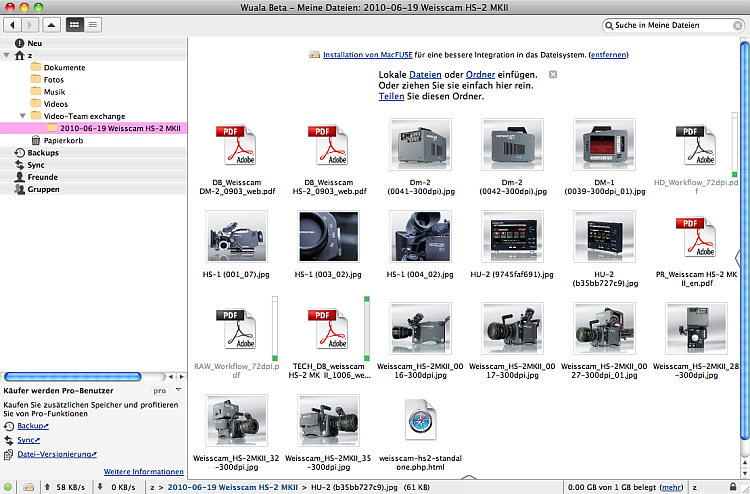Select HS-1 (003_02).jpg thumbnail

click(329, 236)
